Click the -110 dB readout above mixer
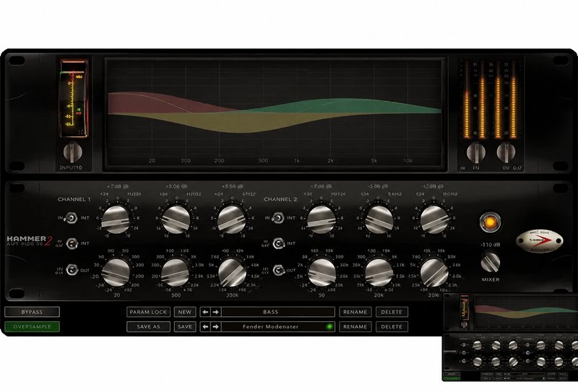Viewport: 578px width, 392px height. pyautogui.click(x=491, y=245)
